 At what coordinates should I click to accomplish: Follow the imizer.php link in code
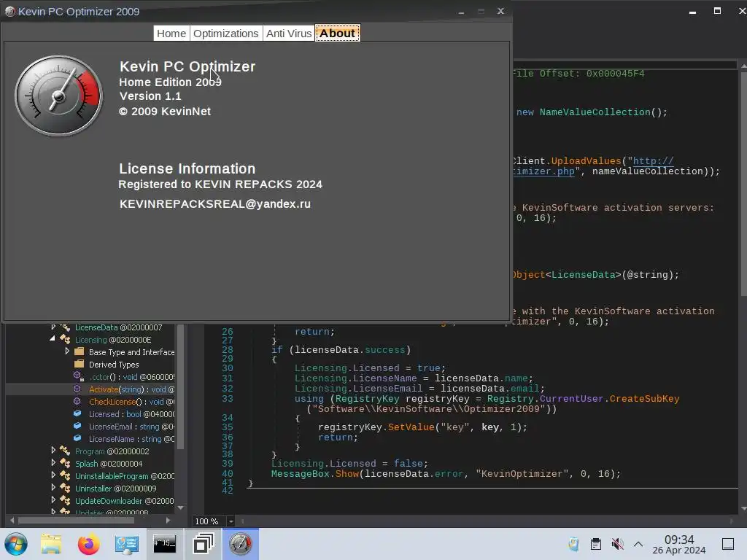[543, 171]
